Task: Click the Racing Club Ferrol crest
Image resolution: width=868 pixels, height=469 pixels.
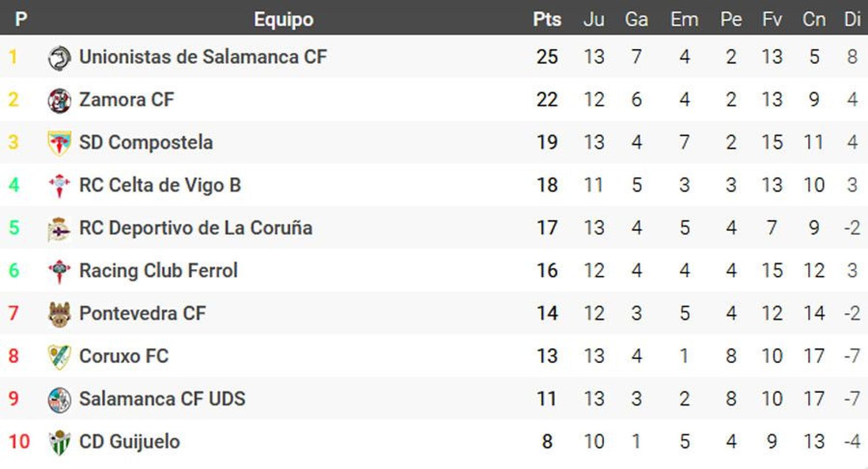Action: click(59, 271)
